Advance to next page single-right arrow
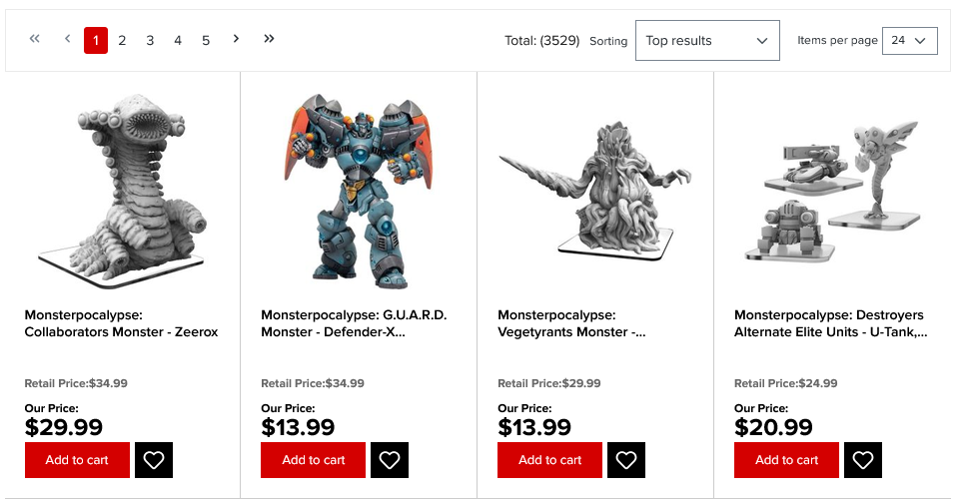980x499 pixels. point(236,39)
